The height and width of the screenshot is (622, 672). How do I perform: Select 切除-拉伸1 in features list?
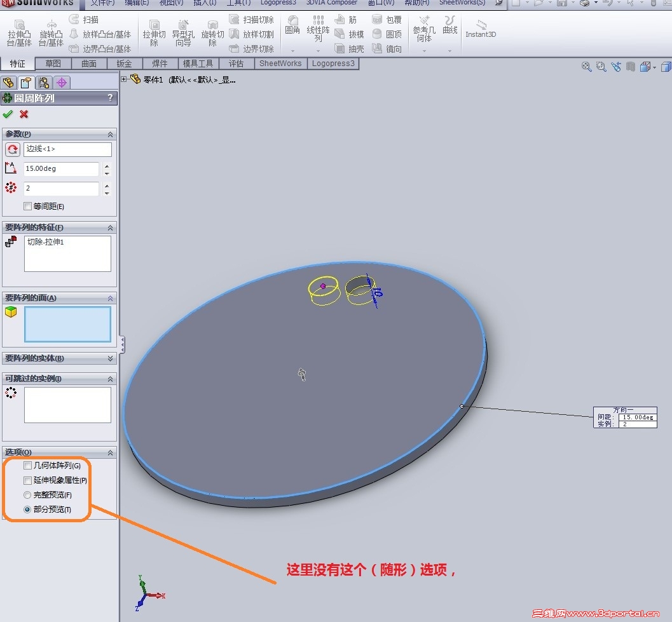point(46,242)
